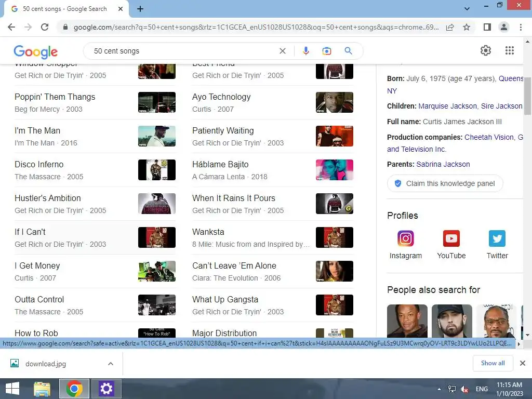Open File Explorer from the taskbar
The image size is (532, 399).
click(x=42, y=389)
